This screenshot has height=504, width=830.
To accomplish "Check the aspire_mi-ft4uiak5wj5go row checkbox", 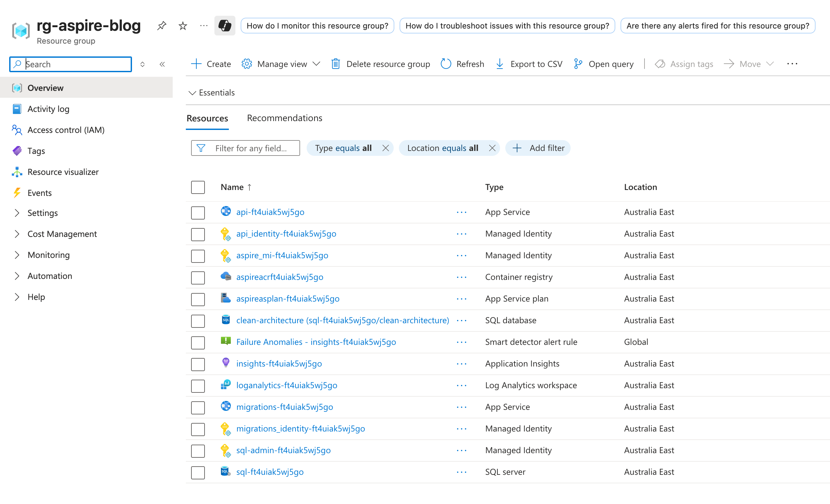I will pyautogui.click(x=198, y=256).
